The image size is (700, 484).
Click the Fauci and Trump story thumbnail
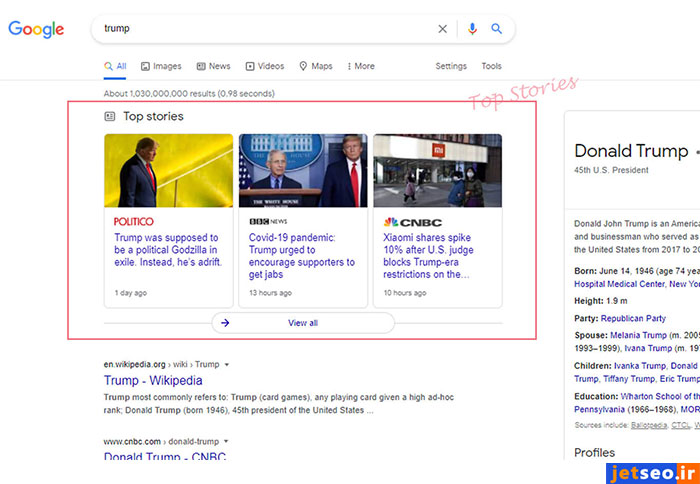click(x=302, y=171)
